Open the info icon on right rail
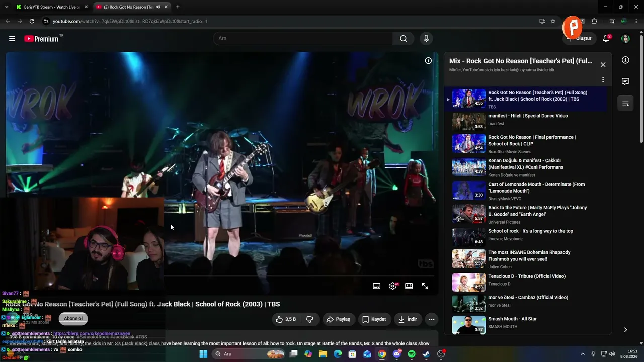 (625, 60)
